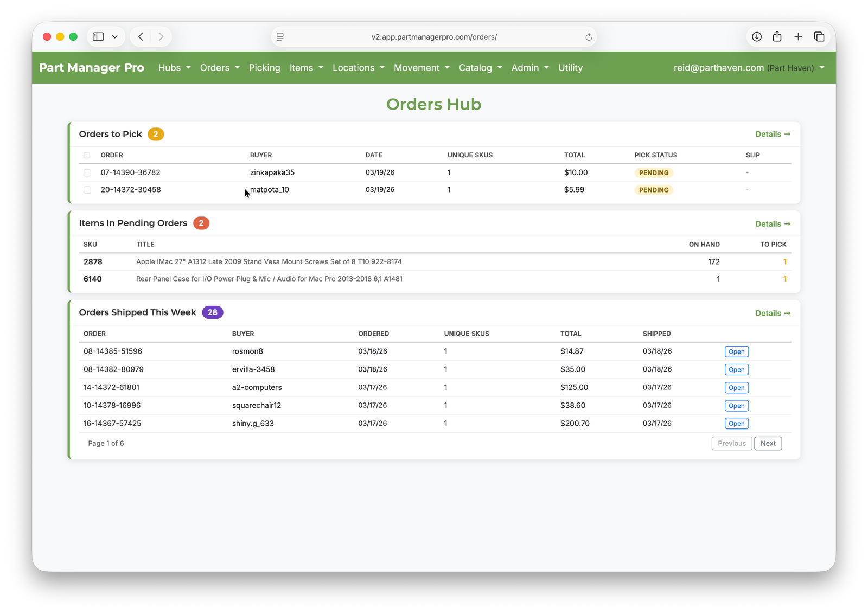The height and width of the screenshot is (614, 868).
Task: Click the address bar URL field
Action: click(434, 37)
